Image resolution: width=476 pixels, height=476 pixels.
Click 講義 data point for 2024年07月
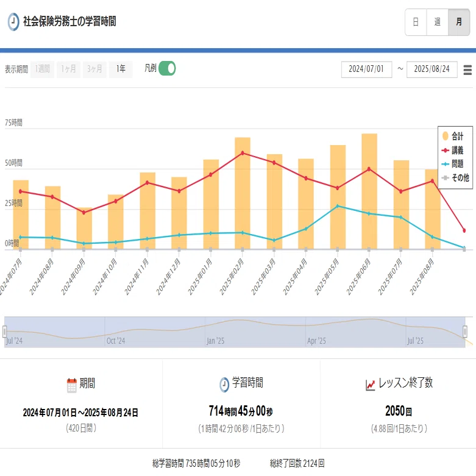click(21, 191)
